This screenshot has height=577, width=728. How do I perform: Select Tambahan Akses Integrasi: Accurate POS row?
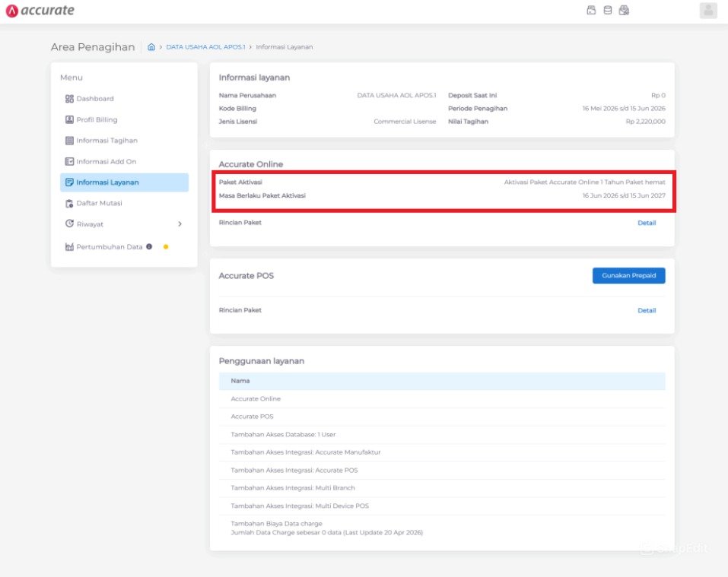coord(442,471)
